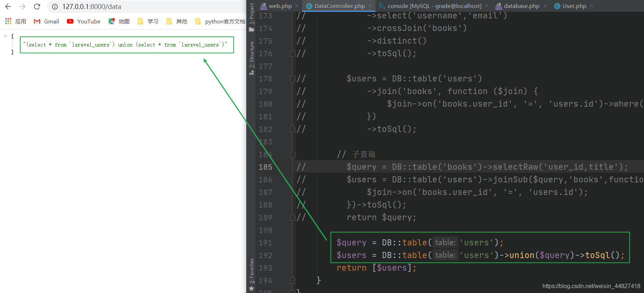
Task: Open the Apps (应用) shortcut
Action: pyautogui.click(x=15, y=21)
